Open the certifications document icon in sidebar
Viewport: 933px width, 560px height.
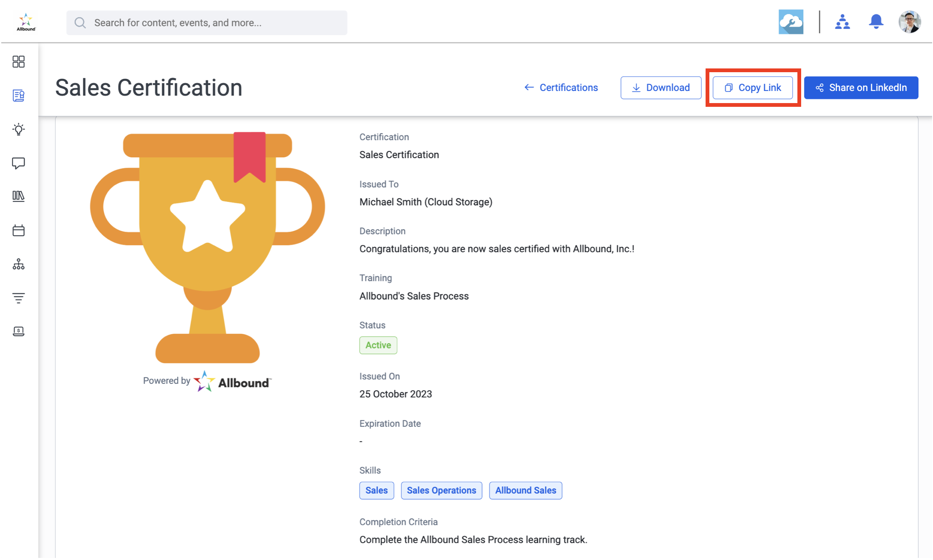(18, 96)
